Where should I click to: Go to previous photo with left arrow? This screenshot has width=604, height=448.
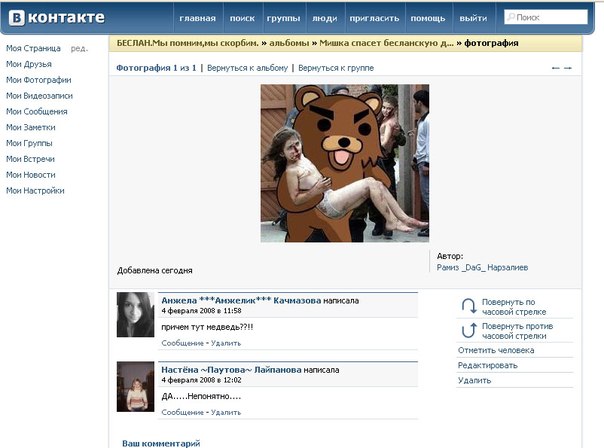tap(555, 68)
